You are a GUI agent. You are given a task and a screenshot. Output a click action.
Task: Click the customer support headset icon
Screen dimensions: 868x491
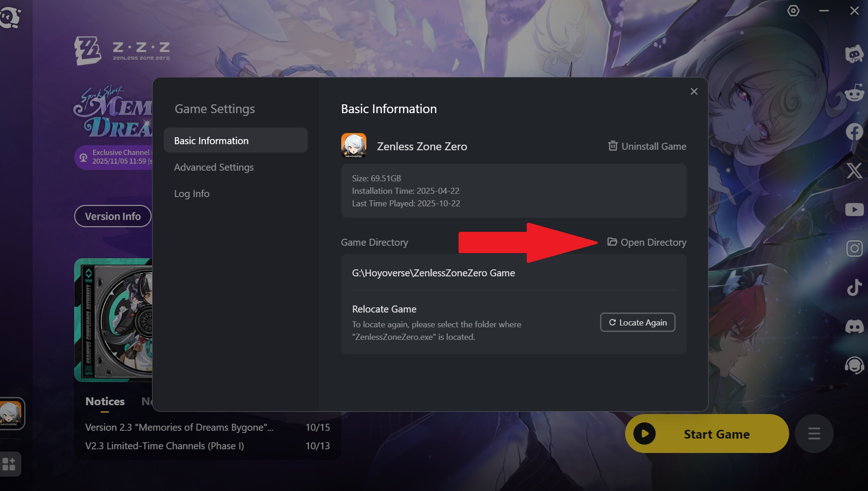click(854, 365)
